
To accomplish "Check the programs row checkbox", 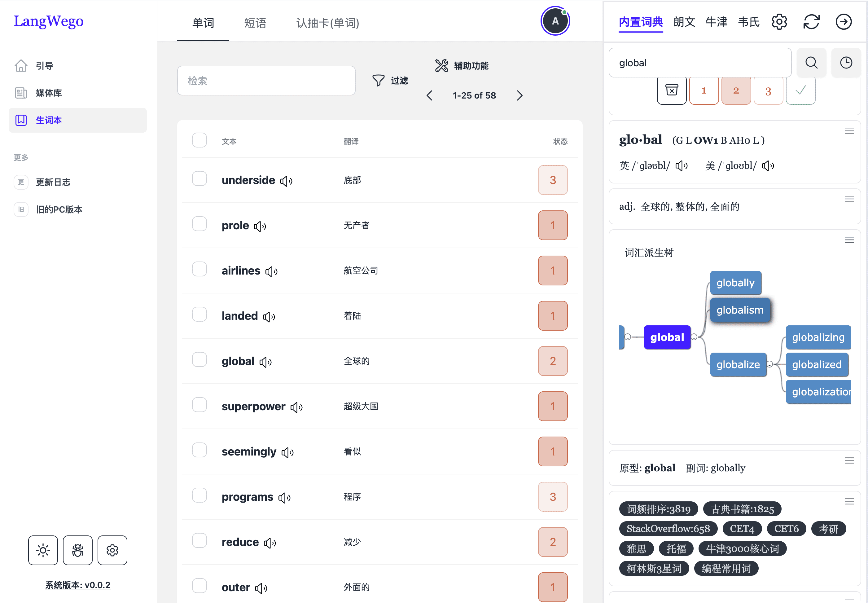I will (199, 495).
